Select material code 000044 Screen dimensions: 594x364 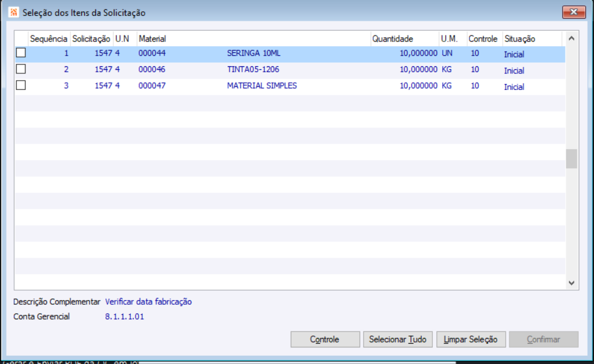152,53
